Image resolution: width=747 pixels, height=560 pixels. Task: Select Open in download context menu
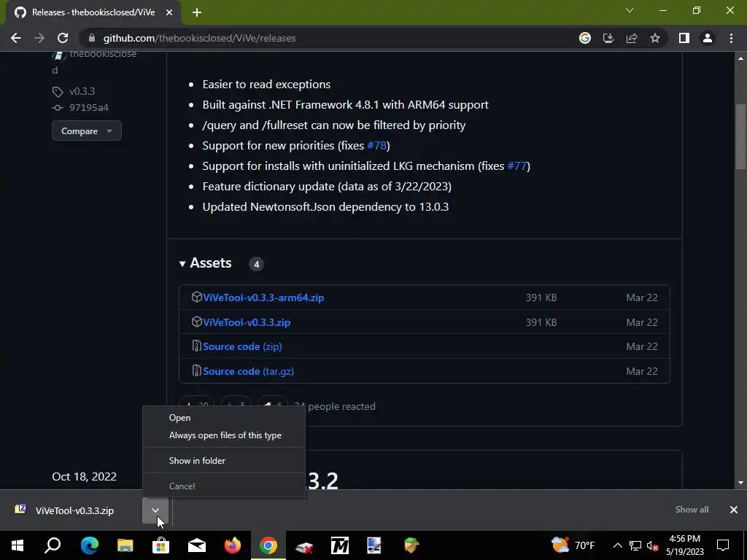pyautogui.click(x=224, y=418)
